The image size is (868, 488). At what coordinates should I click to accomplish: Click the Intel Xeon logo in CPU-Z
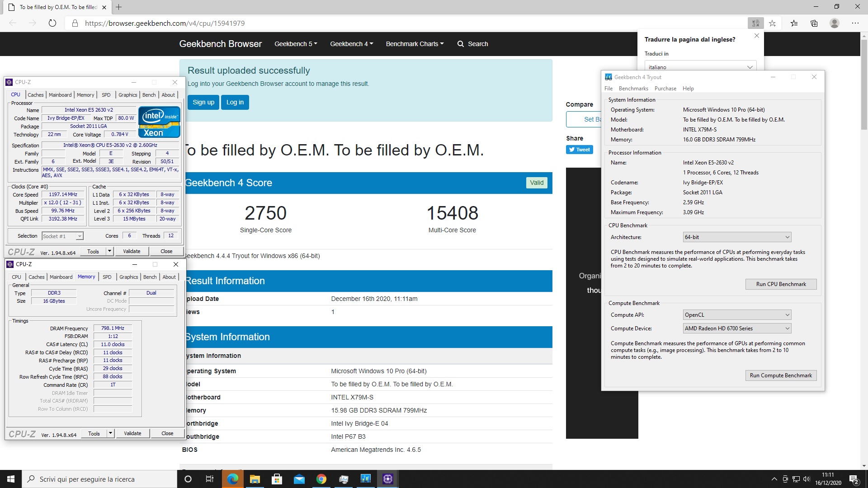tap(159, 122)
